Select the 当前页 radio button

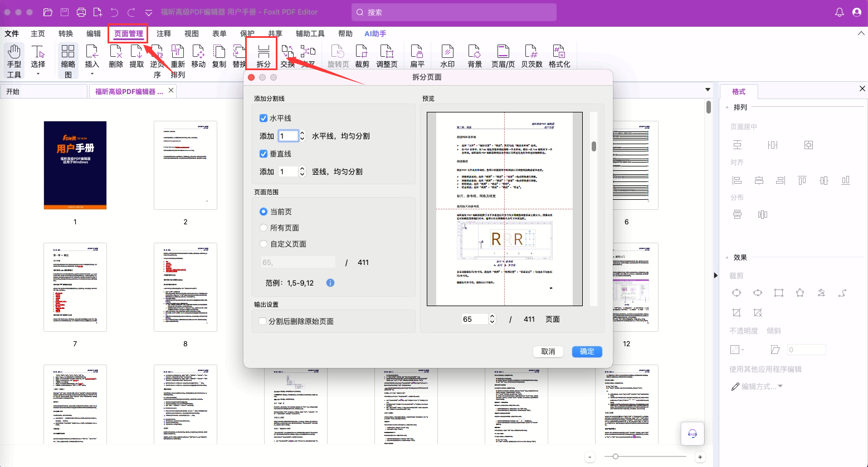264,212
